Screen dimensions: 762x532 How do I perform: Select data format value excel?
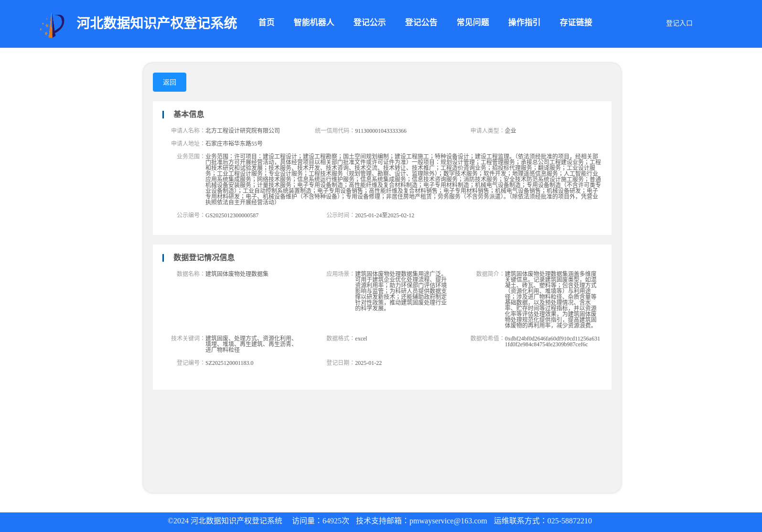pyautogui.click(x=361, y=339)
